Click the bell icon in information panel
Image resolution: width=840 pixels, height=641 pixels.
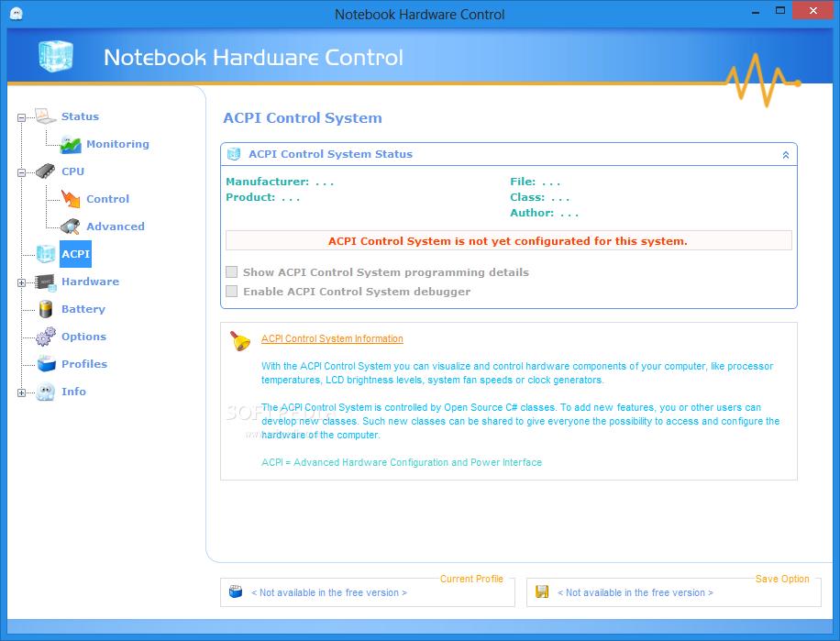pyautogui.click(x=240, y=341)
